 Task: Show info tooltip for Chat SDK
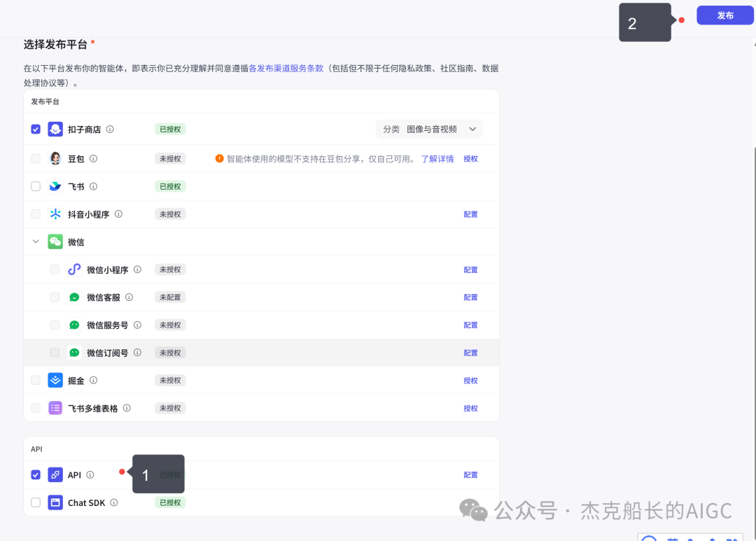pyautogui.click(x=114, y=503)
